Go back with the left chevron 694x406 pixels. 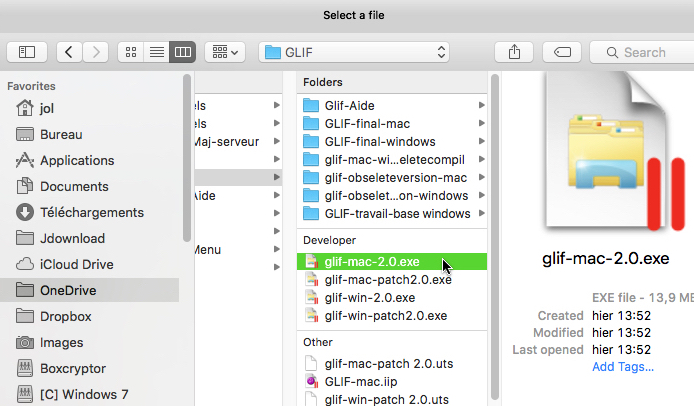(x=69, y=52)
